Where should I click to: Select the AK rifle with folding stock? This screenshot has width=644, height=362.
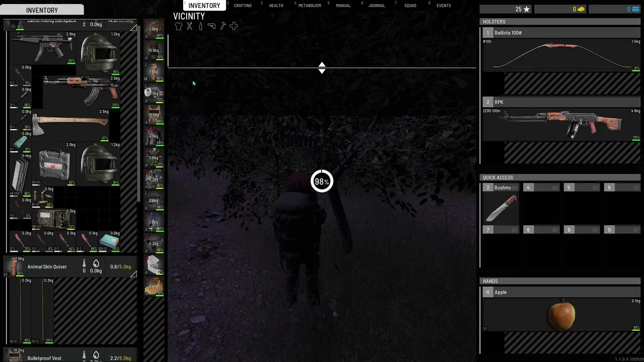pyautogui.click(x=82, y=91)
